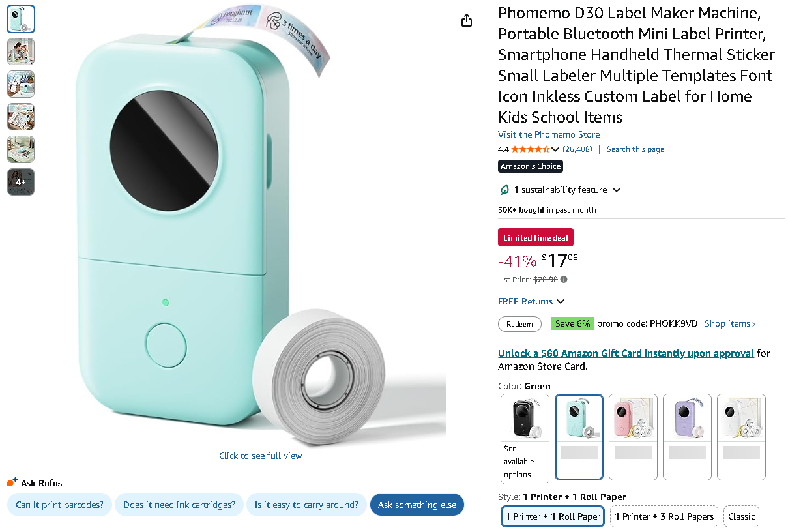Select the first green printer thumbnail
The height and width of the screenshot is (532, 788).
[x=21, y=19]
